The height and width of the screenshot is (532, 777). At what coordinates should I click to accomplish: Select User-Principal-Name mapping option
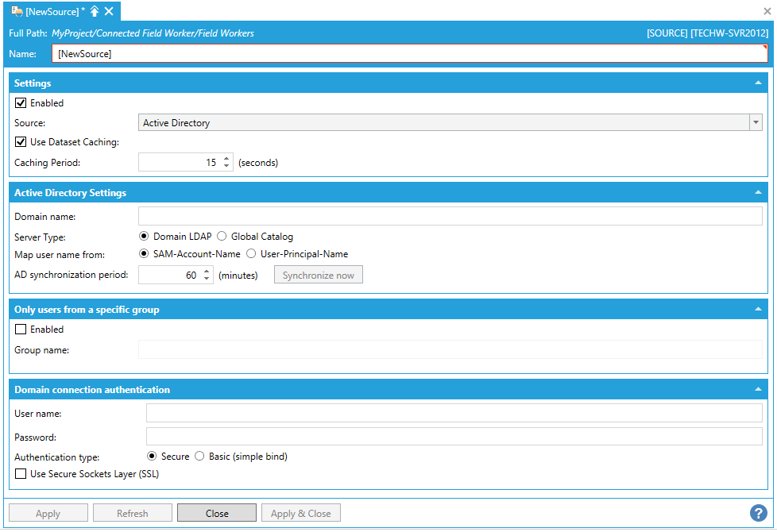[x=251, y=254]
